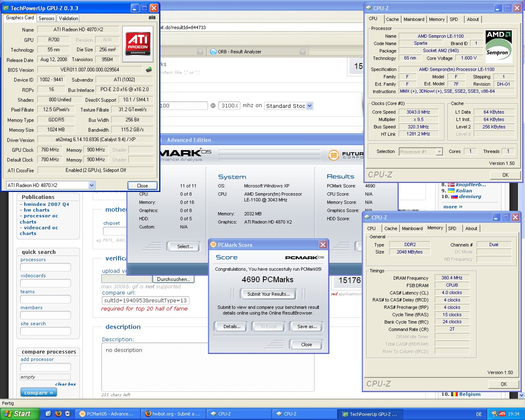Switch to PCMark05 Advanced taskbar button
The image size is (525, 420).
pos(108,414)
